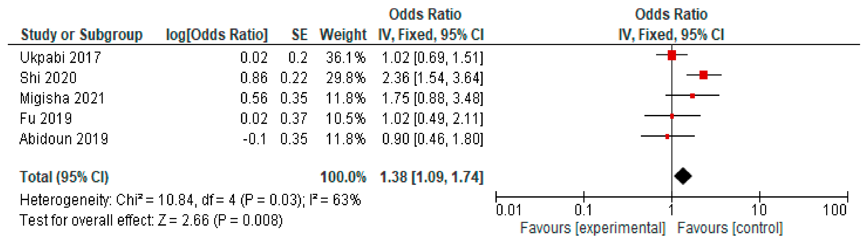Click the Total (95% CI) row label
This screenshot has width=868, height=244.
(x=64, y=177)
